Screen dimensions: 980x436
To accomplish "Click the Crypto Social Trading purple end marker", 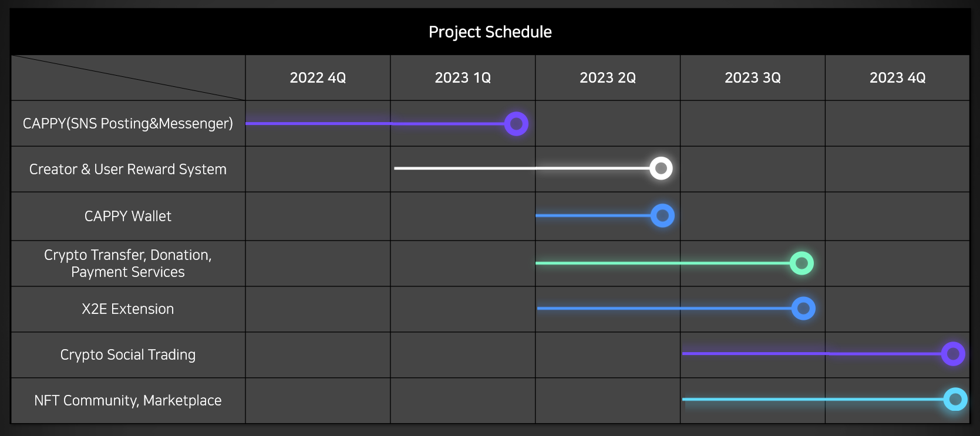I will tap(953, 354).
